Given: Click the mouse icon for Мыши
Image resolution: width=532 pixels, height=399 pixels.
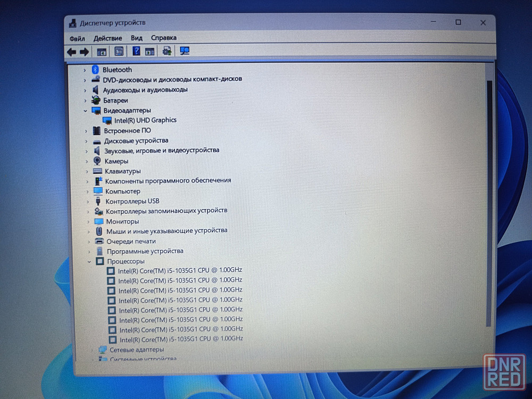Looking at the screenshot, I should (99, 231).
